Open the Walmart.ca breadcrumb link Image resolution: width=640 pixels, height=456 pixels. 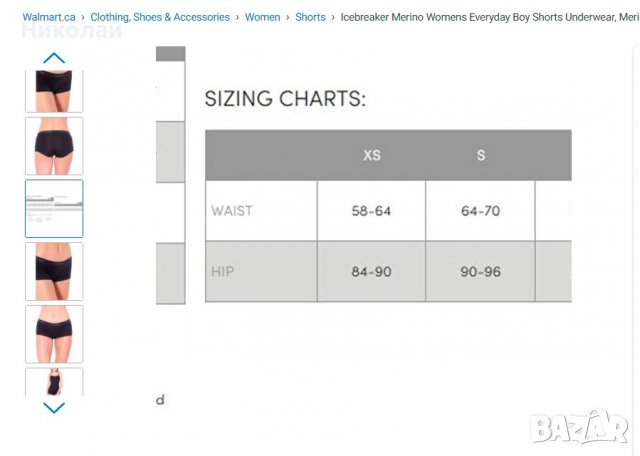click(x=48, y=17)
